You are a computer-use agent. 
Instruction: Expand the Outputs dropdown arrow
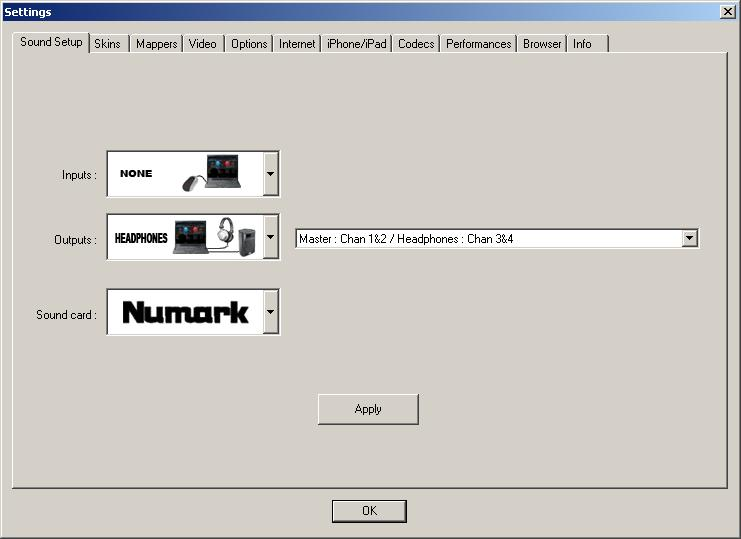(271, 237)
